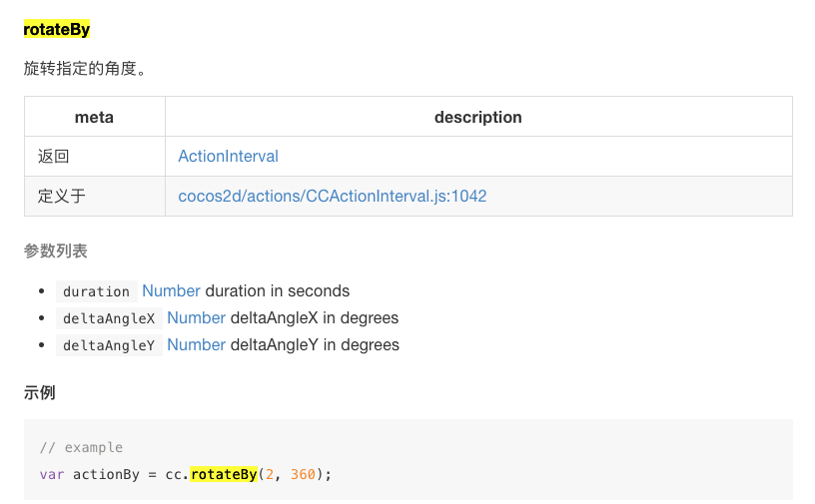Image resolution: width=815 pixels, height=504 pixels.
Task: Click the 参数列表 section heading
Action: click(56, 251)
